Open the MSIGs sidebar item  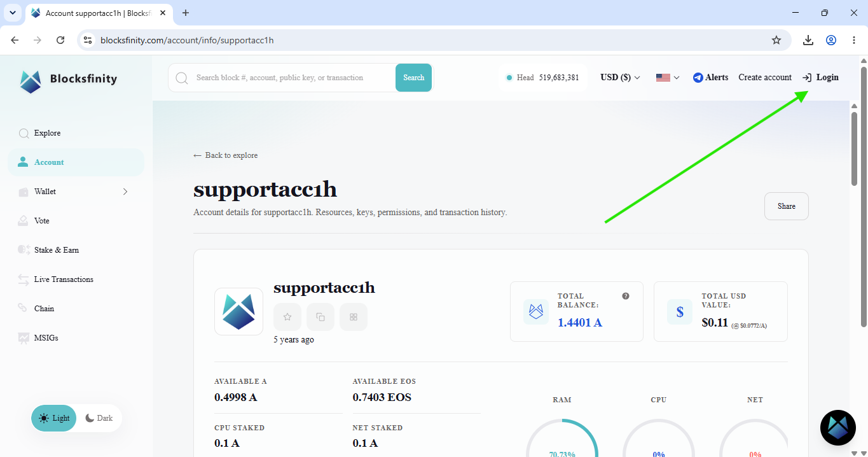pyautogui.click(x=76, y=338)
